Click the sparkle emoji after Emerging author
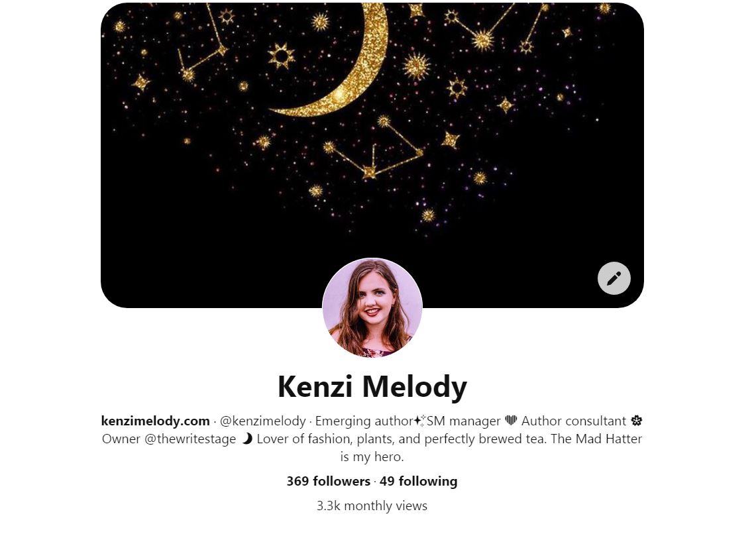 click(x=419, y=420)
